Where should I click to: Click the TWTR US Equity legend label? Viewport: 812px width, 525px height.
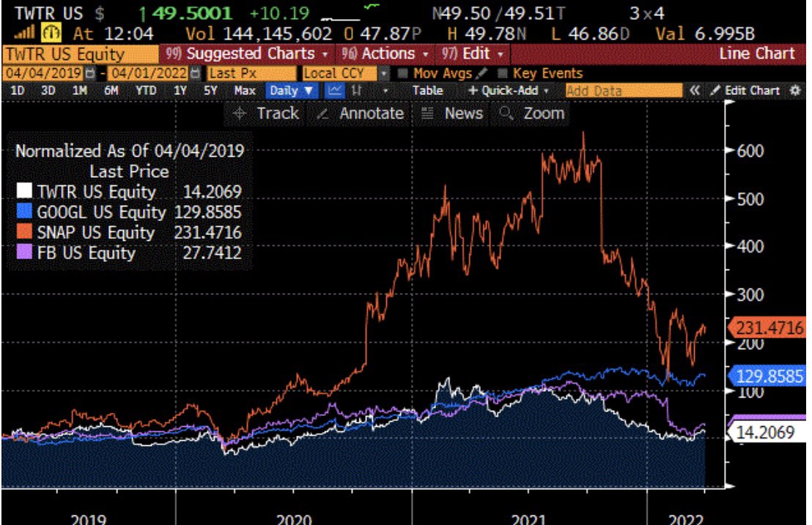tap(96, 192)
